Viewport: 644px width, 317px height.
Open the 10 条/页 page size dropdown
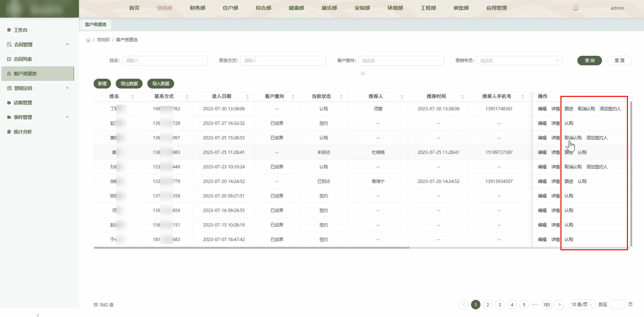[x=582, y=305]
